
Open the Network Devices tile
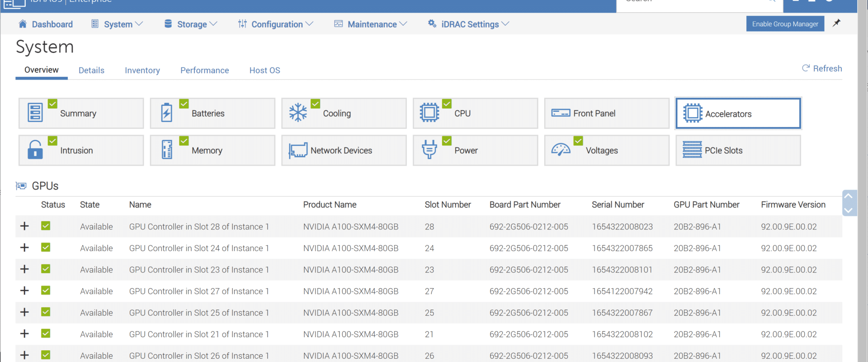[344, 150]
